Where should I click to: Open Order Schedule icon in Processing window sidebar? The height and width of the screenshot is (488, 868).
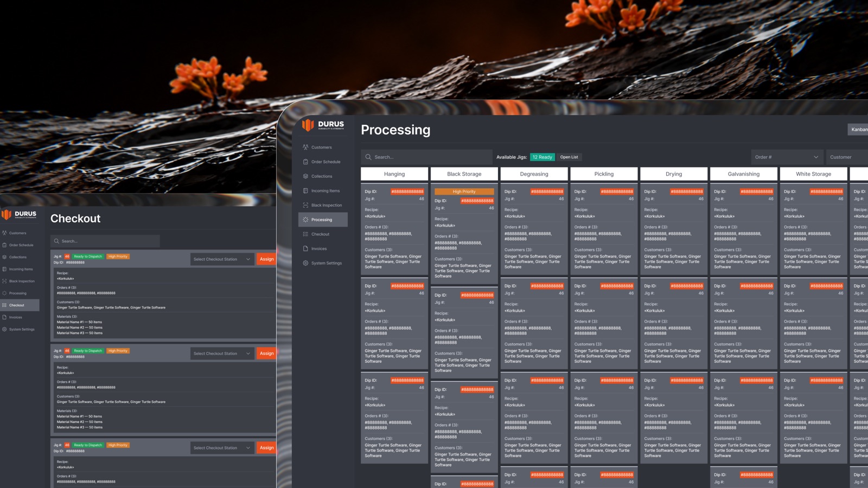305,162
